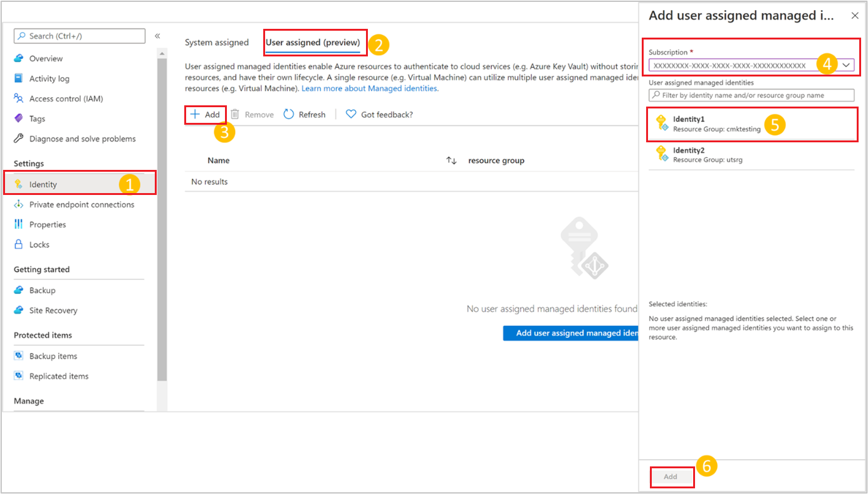Collapse the sidebar with double chevron

click(157, 36)
